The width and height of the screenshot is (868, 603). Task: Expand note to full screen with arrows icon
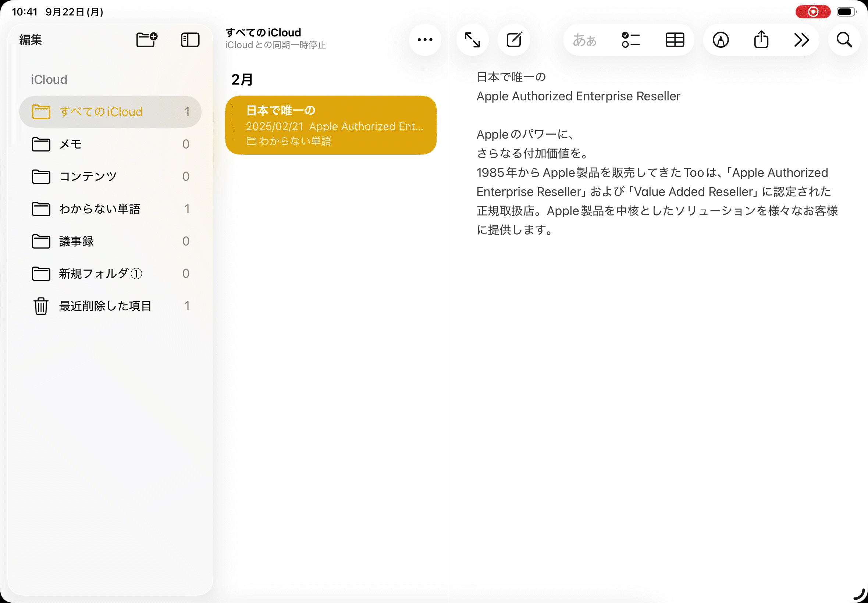tap(472, 40)
